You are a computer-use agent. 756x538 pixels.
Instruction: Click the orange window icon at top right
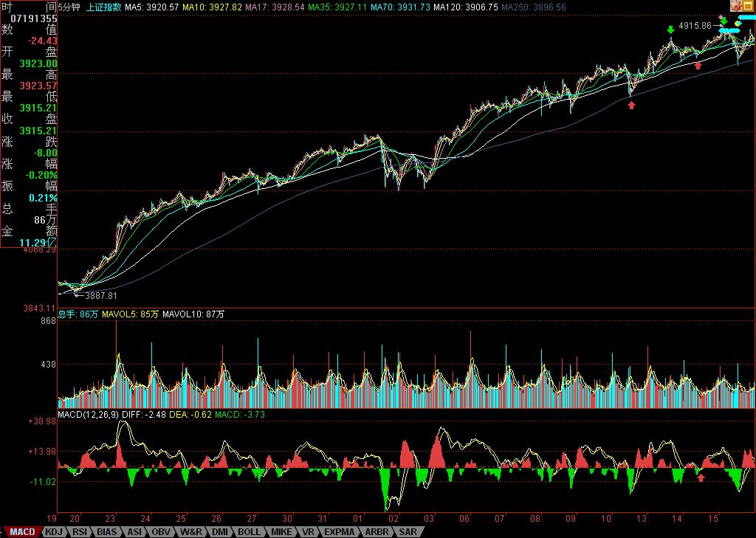[x=747, y=6]
